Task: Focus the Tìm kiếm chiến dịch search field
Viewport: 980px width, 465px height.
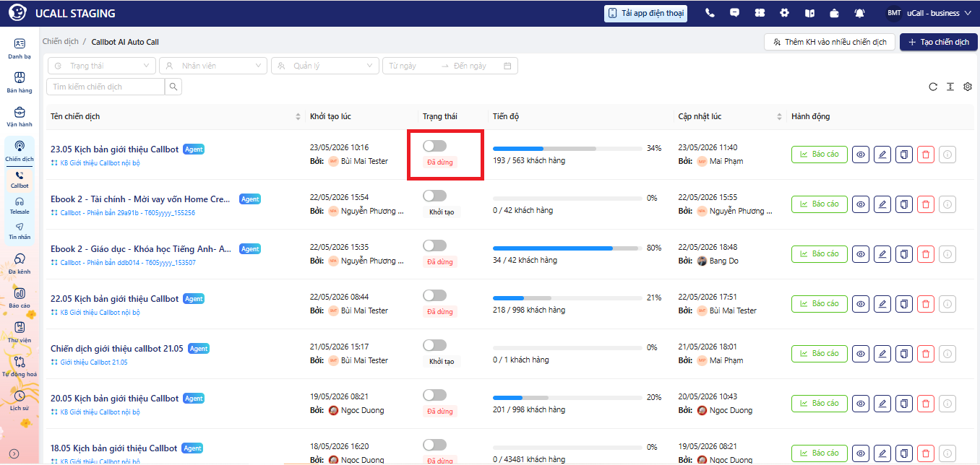Action: point(106,87)
